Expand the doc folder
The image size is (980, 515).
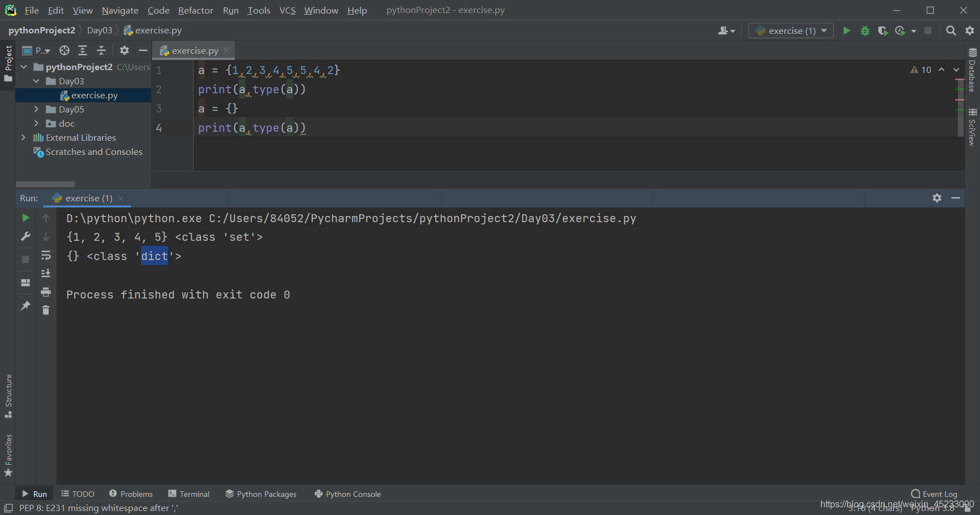pyautogui.click(x=36, y=123)
